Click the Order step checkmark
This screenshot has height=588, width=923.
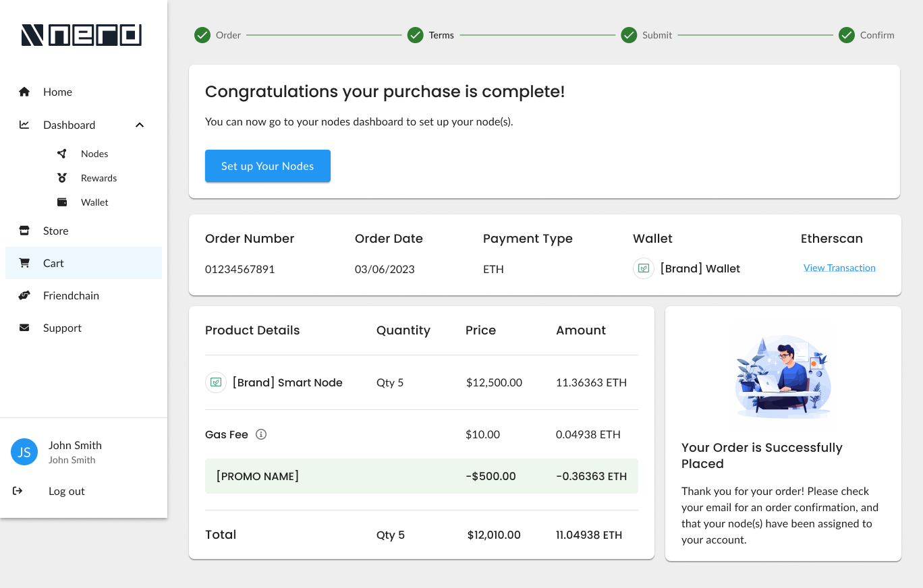(202, 35)
